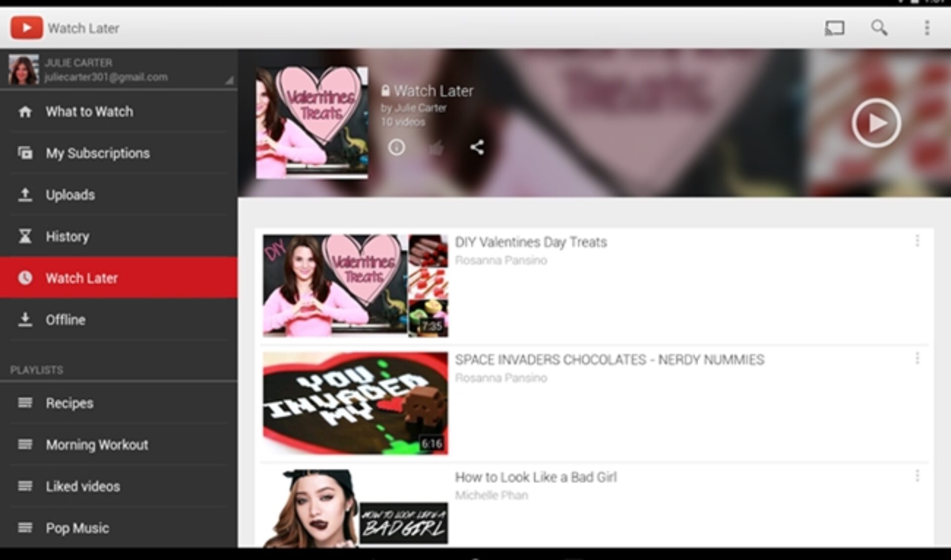The height and width of the screenshot is (560, 951).
Task: Click the Recipes playlist icon
Action: [x=25, y=403]
